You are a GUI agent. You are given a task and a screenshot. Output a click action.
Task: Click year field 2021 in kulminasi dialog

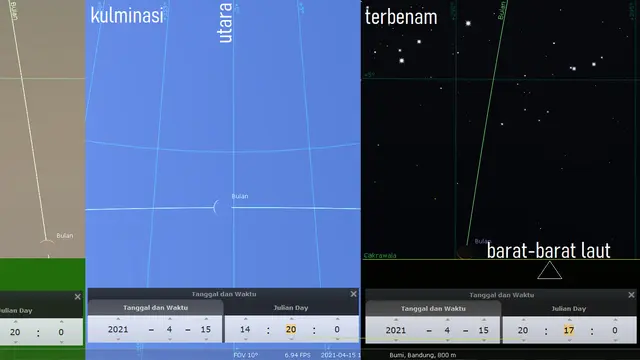[x=118, y=329]
